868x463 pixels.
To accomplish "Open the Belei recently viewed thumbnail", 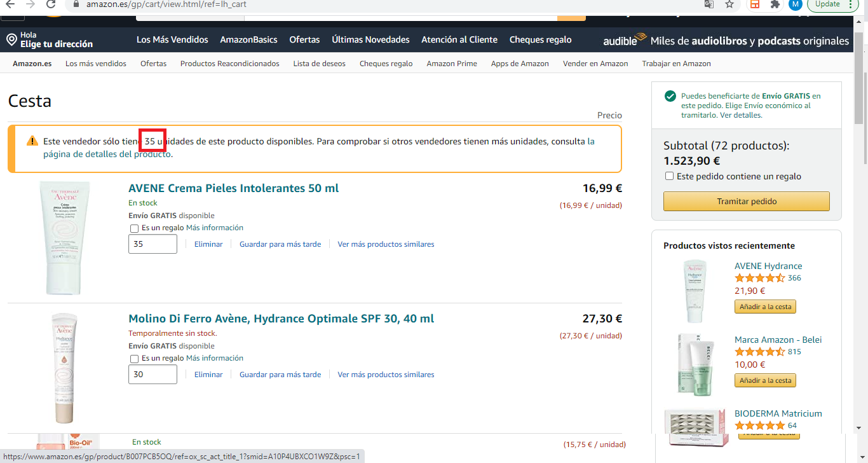I will click(x=695, y=364).
